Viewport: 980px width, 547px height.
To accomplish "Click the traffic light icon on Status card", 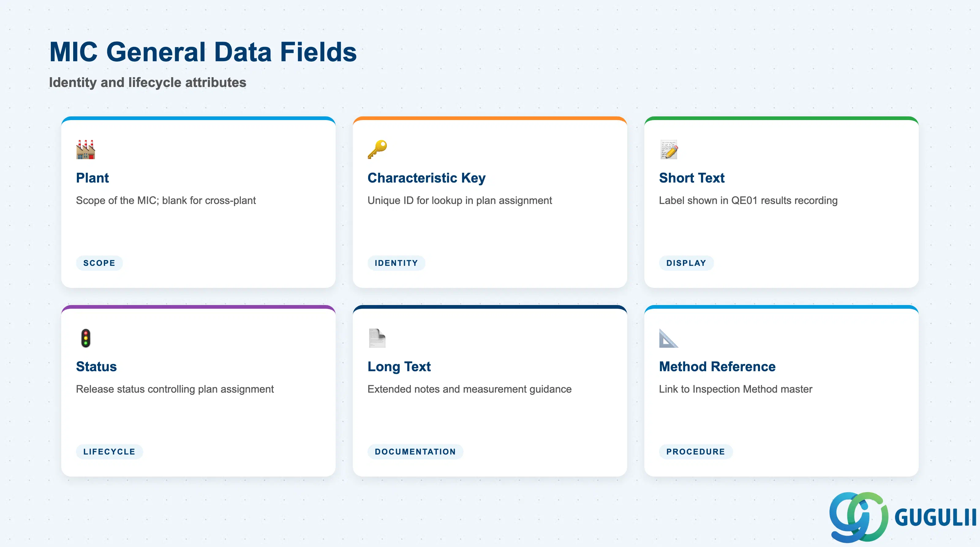I will [x=86, y=338].
